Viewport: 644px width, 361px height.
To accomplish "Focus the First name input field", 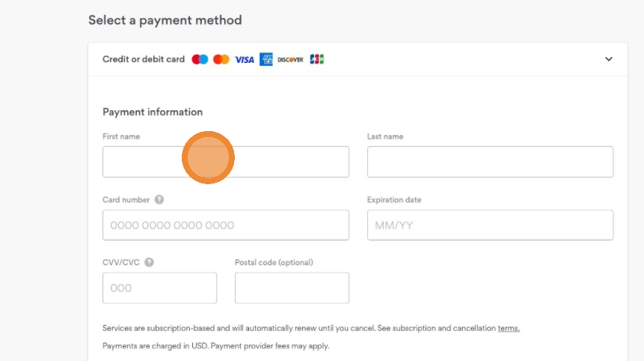I will pos(226,162).
